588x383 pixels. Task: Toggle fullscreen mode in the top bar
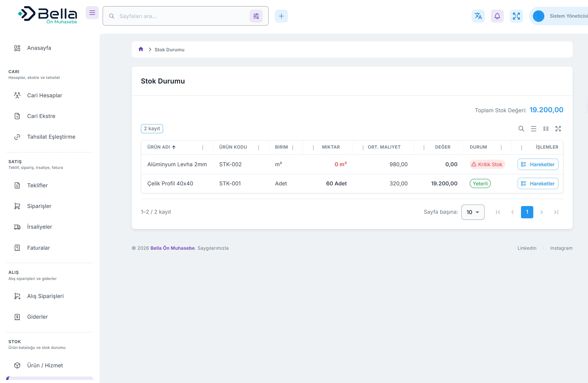click(x=516, y=16)
